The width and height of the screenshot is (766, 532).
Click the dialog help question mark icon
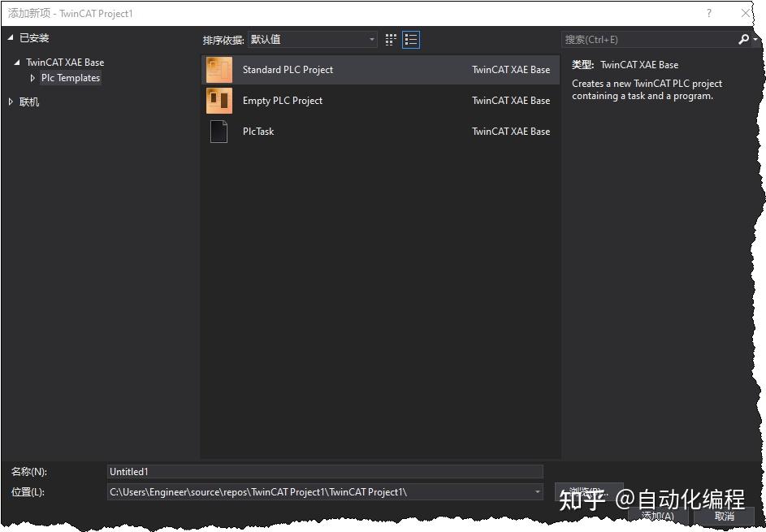[708, 13]
